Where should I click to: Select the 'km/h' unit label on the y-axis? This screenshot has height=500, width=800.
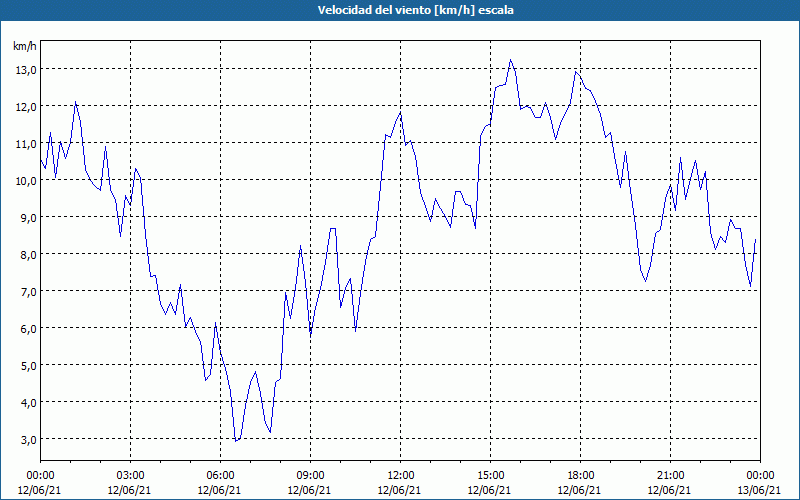24,46
